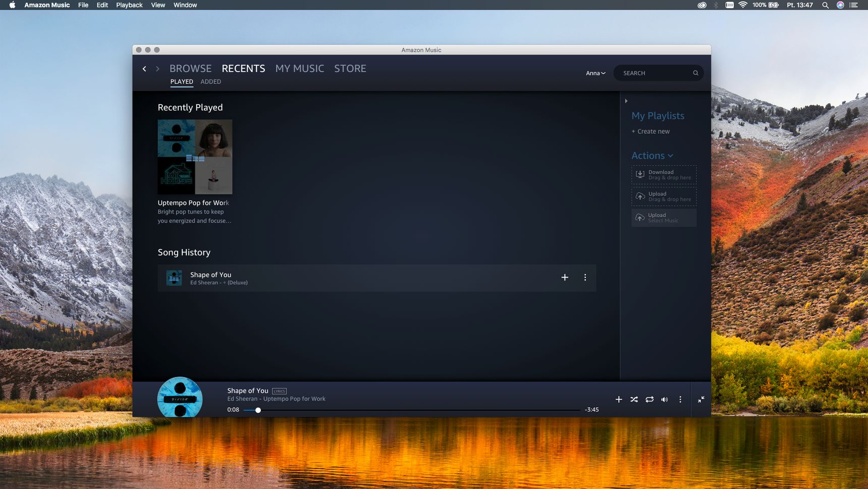Open player more options menu

point(680,400)
